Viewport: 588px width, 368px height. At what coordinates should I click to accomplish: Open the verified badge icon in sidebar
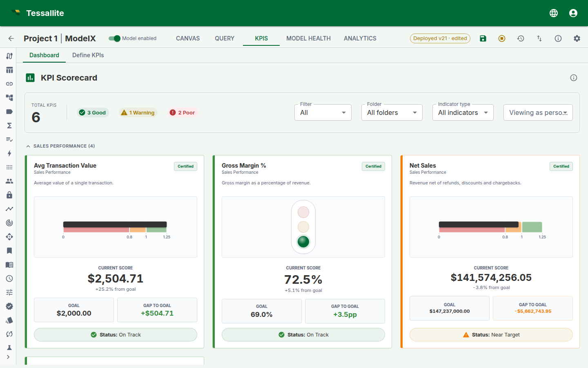click(x=9, y=306)
